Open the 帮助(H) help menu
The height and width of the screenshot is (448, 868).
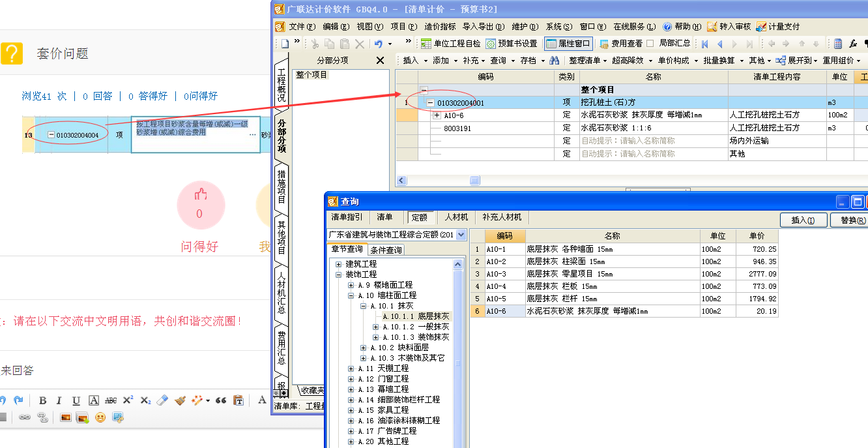tap(682, 27)
